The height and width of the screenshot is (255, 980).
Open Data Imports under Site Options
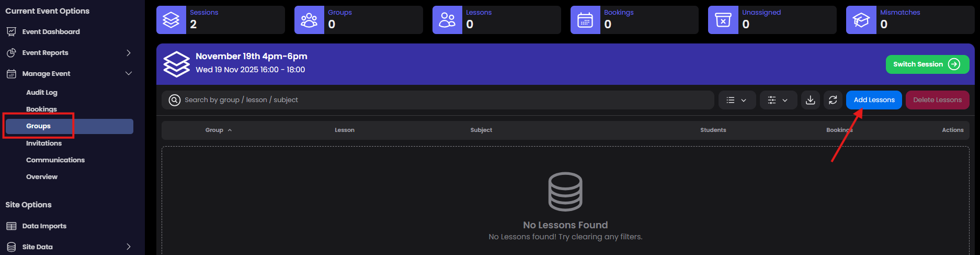click(x=44, y=226)
